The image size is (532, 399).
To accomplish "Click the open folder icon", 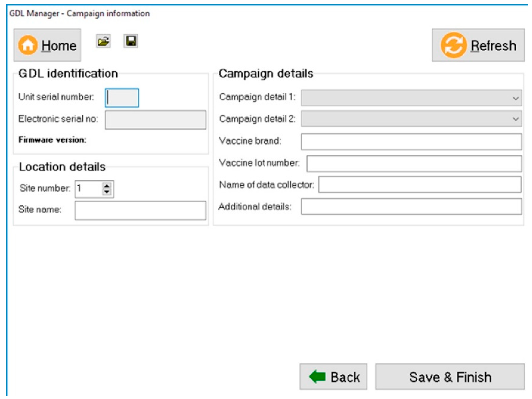I will pos(103,41).
